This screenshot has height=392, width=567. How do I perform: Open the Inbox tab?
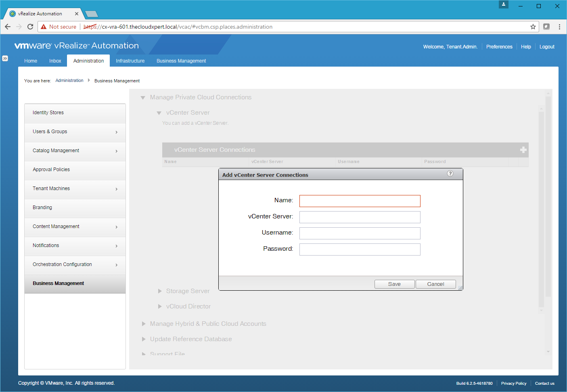(x=55, y=61)
